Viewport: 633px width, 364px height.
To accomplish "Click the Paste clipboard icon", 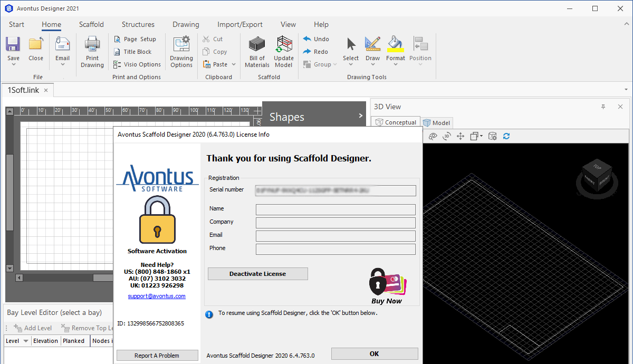I will [207, 64].
